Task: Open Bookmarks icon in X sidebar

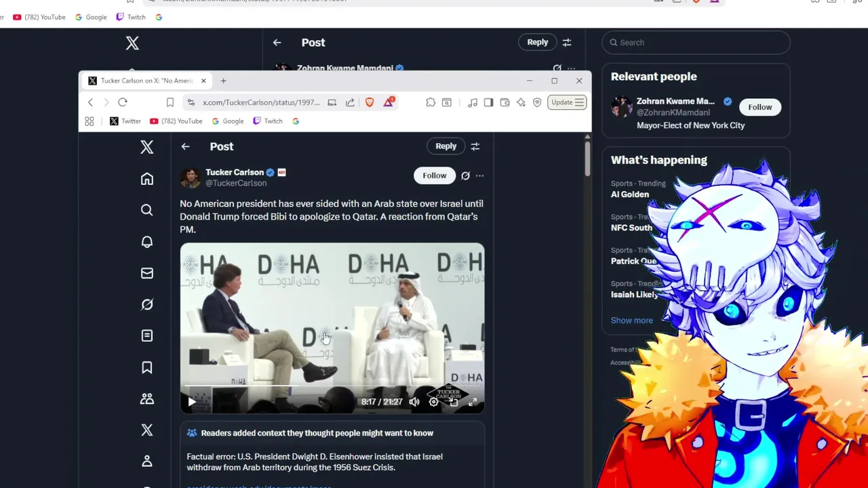Action: 147,367
